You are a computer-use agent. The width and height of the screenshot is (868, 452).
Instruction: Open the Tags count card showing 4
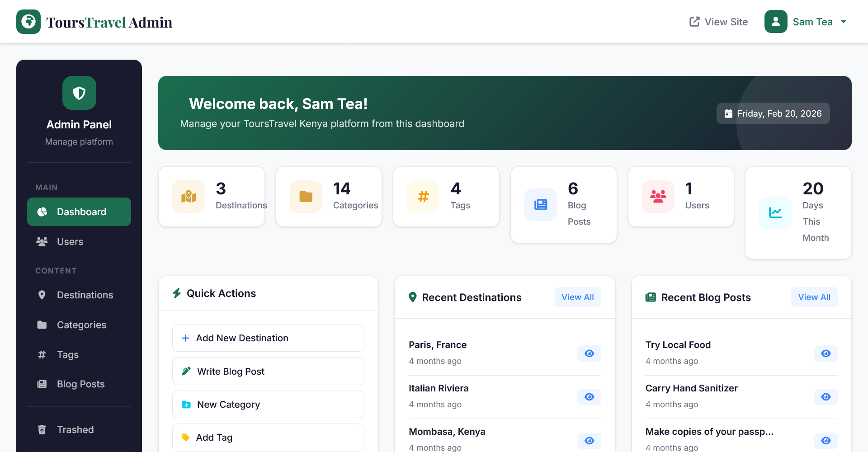tap(446, 197)
